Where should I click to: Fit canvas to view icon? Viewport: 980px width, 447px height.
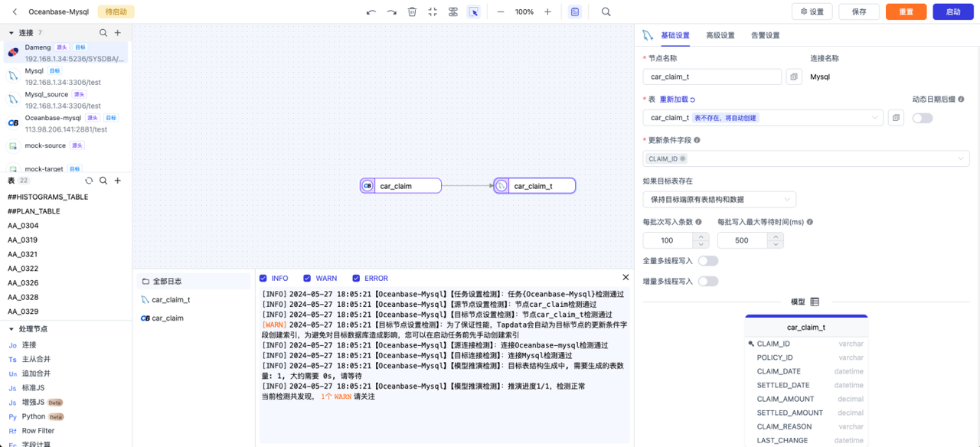tap(433, 12)
